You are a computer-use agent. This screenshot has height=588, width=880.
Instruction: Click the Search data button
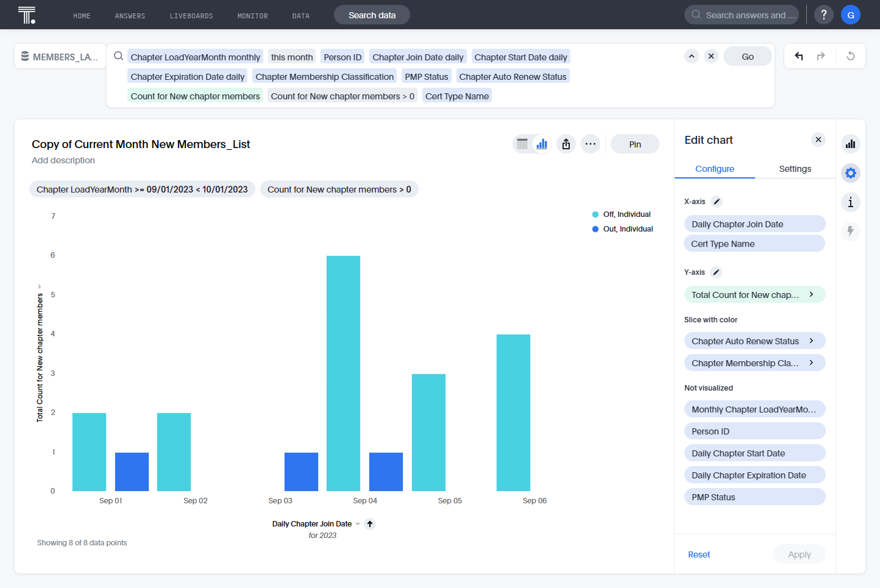[372, 15]
